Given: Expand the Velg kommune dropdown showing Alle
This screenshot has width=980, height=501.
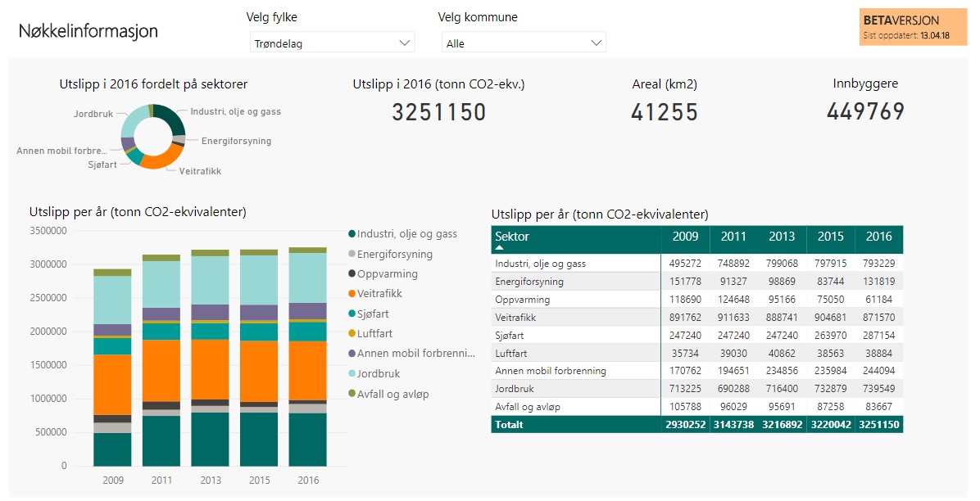Looking at the screenshot, I should point(524,43).
